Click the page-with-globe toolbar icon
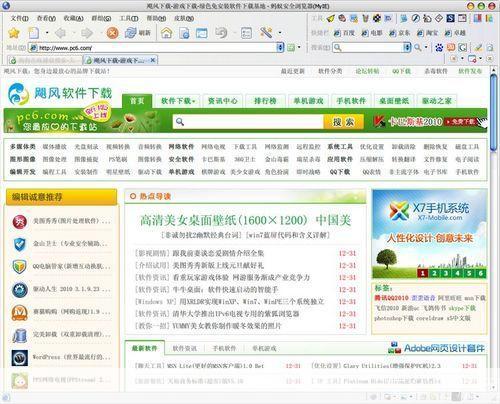The width and height of the screenshot is (500, 404). (184, 33)
